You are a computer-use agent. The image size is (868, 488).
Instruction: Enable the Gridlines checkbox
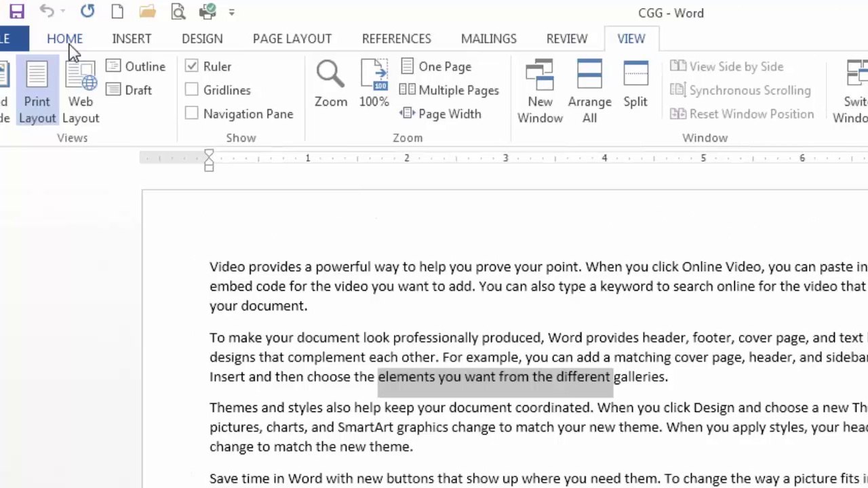[x=192, y=89]
